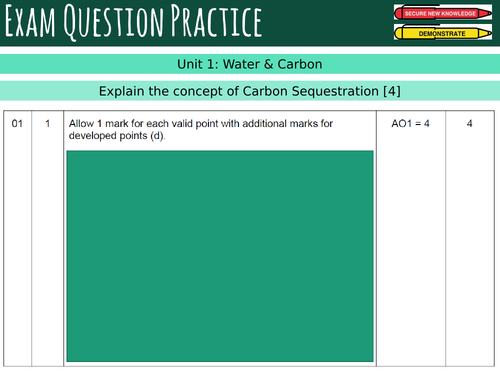Viewport: 500px width, 375px height.
Task: Select the Exam Question Practice title
Action: [x=133, y=22]
